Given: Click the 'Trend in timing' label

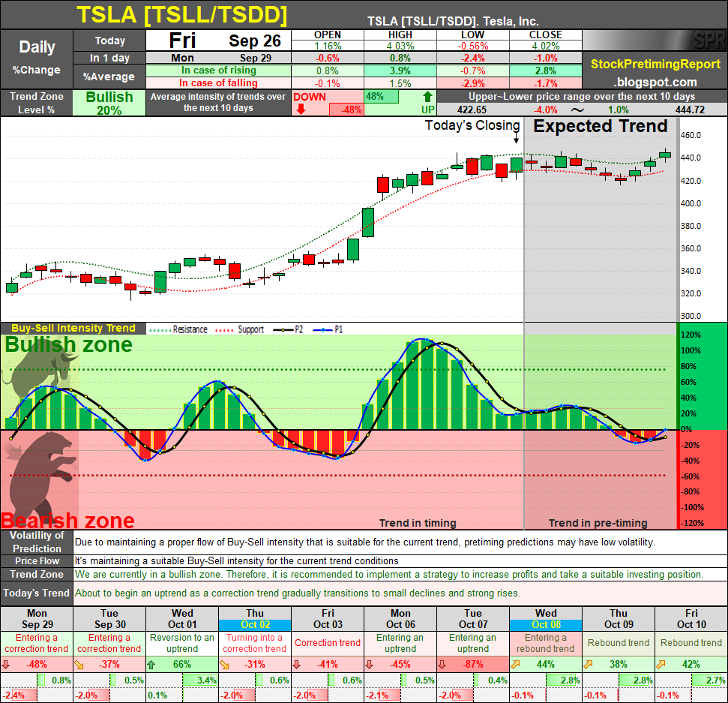Looking at the screenshot, I should pyautogui.click(x=418, y=523).
